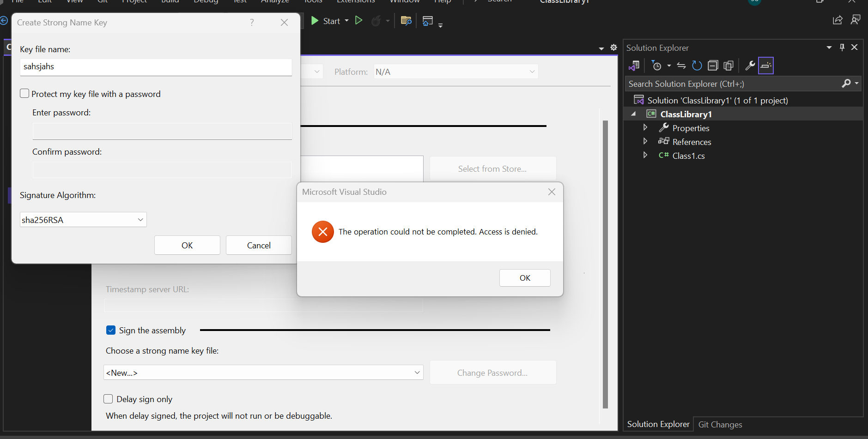Screen dimensions: 868x439
Task: Open the toolbar overflow options arrow
Action: (440, 25)
